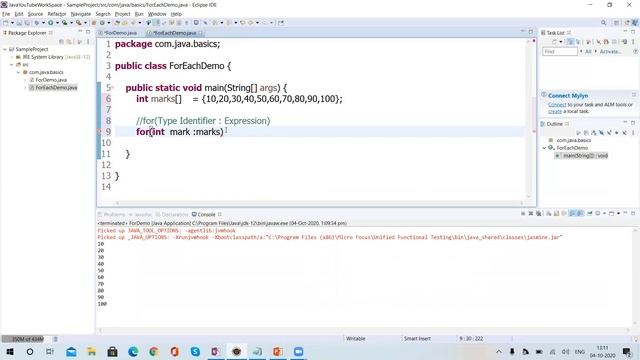Open the Run button dropdown arrow
Image resolution: width=640 pixels, height=360 pixels.
57,23
